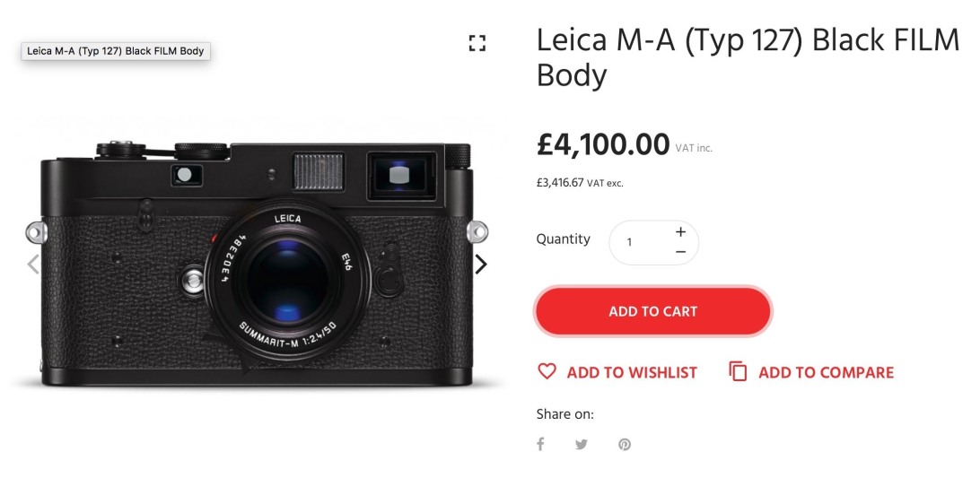This screenshot has width=980, height=495.
Task: Click the quantity input field
Action: (x=639, y=242)
